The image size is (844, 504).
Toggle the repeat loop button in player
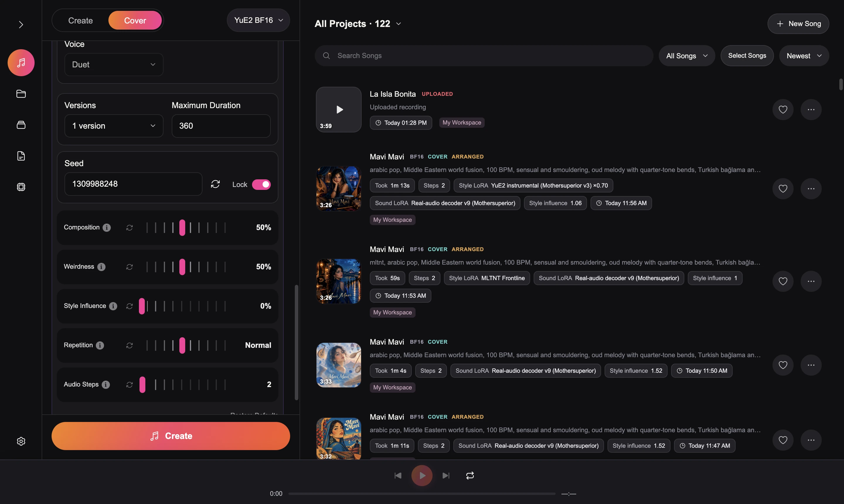coord(470,476)
